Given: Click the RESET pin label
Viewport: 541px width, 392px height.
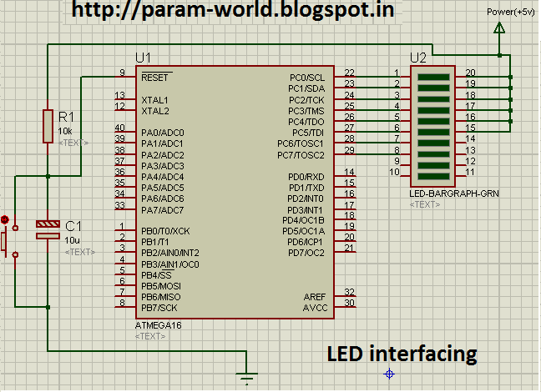Looking at the screenshot, I should [x=154, y=78].
